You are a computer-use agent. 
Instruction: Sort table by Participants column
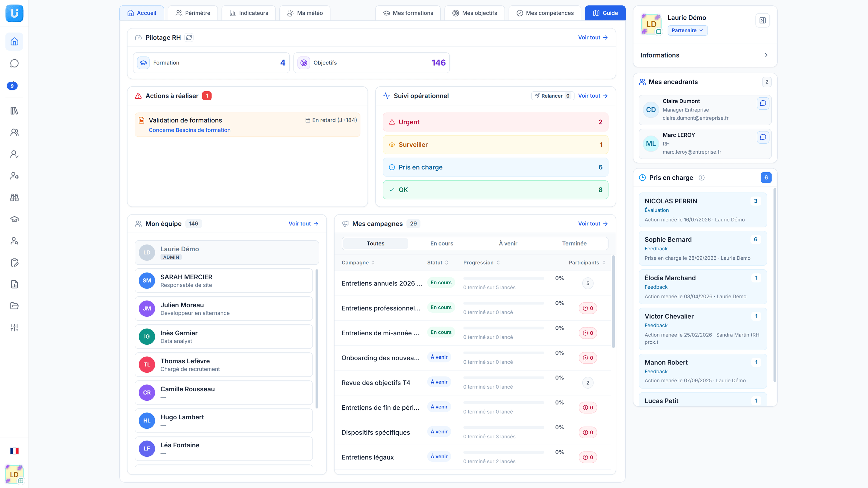[587, 263]
